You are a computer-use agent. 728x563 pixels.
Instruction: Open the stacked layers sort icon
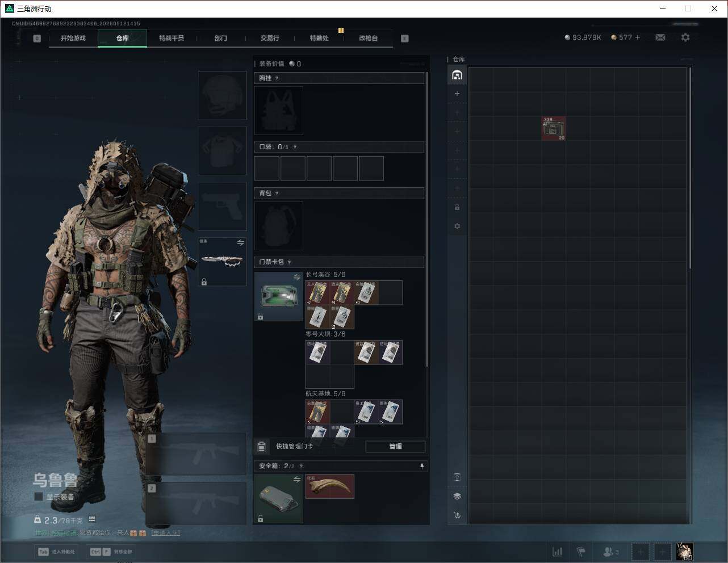[x=457, y=496]
